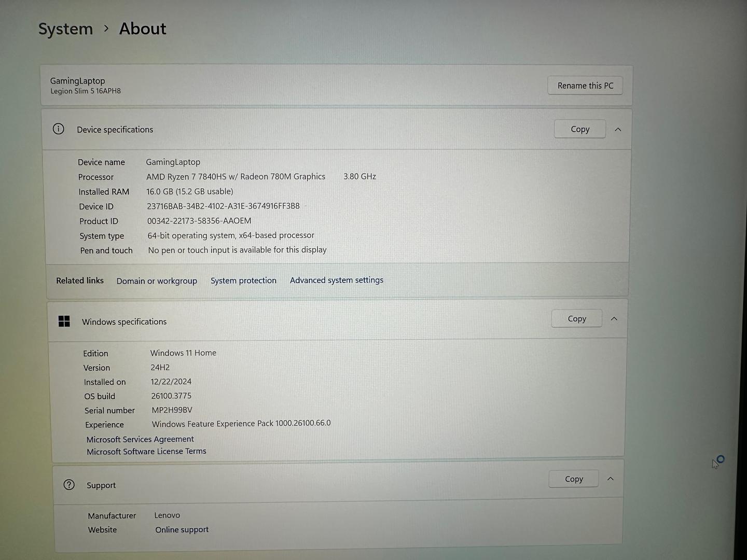The image size is (747, 560).
Task: Open Microsoft Software License Terms link
Action: click(x=146, y=452)
